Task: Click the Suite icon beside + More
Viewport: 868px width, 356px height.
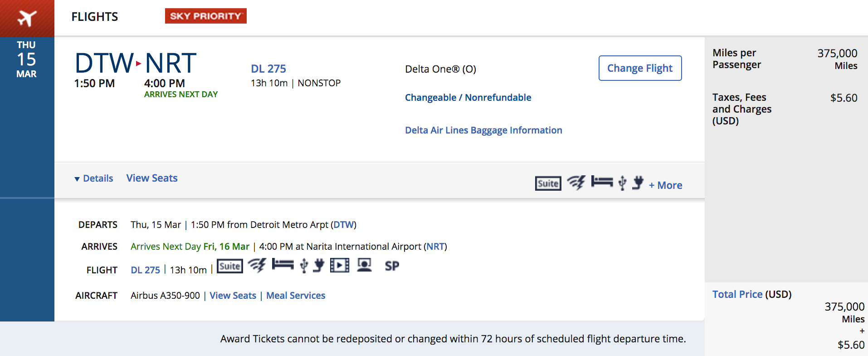Action: 548,183
